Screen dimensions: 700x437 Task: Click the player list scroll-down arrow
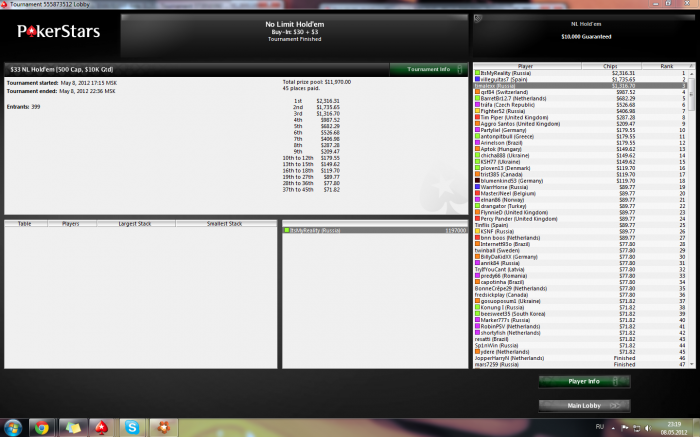692,364
